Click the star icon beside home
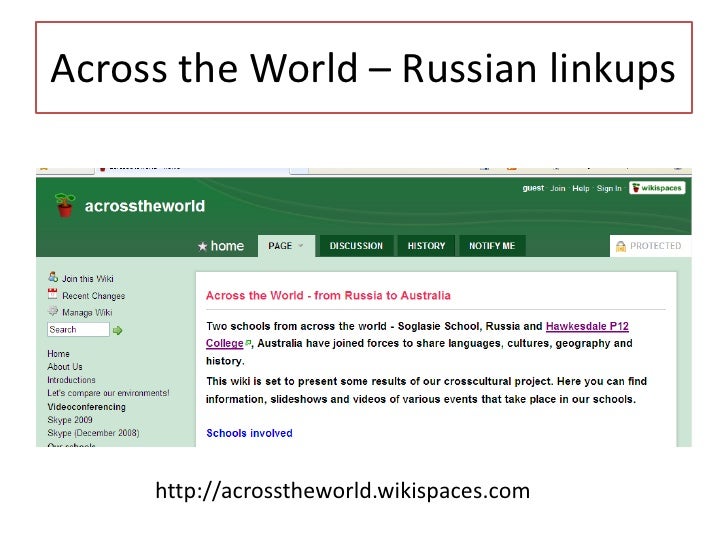The width and height of the screenshot is (728, 546). [202, 246]
